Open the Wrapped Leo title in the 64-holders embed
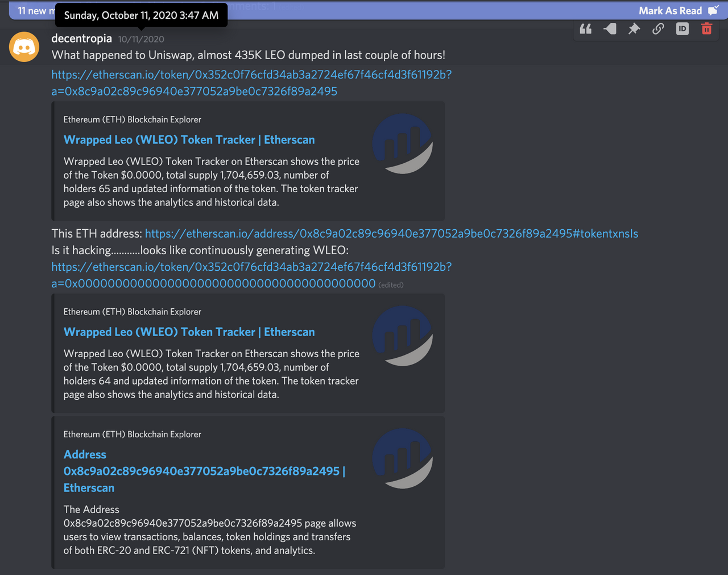This screenshot has height=575, width=728. pos(189,332)
